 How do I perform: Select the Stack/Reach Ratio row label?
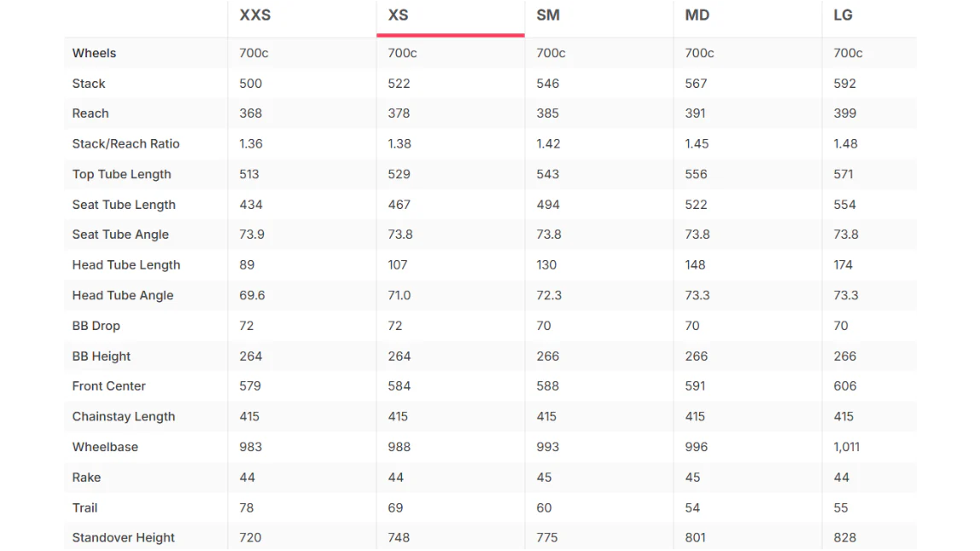[x=125, y=143]
